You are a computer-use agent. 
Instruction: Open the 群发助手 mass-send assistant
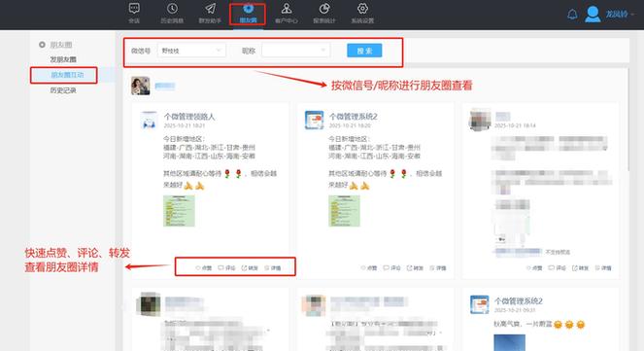(x=210, y=14)
